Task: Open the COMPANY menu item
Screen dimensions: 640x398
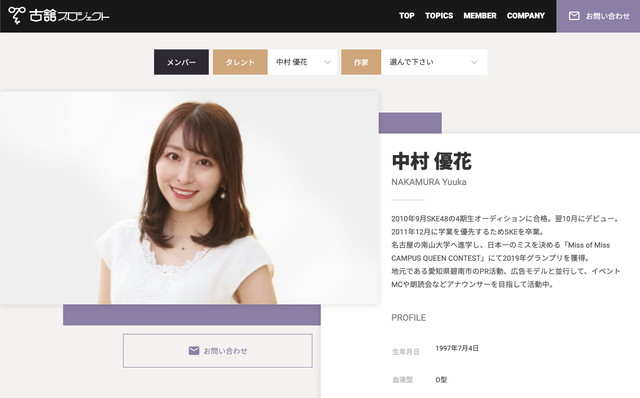Action: [526, 16]
